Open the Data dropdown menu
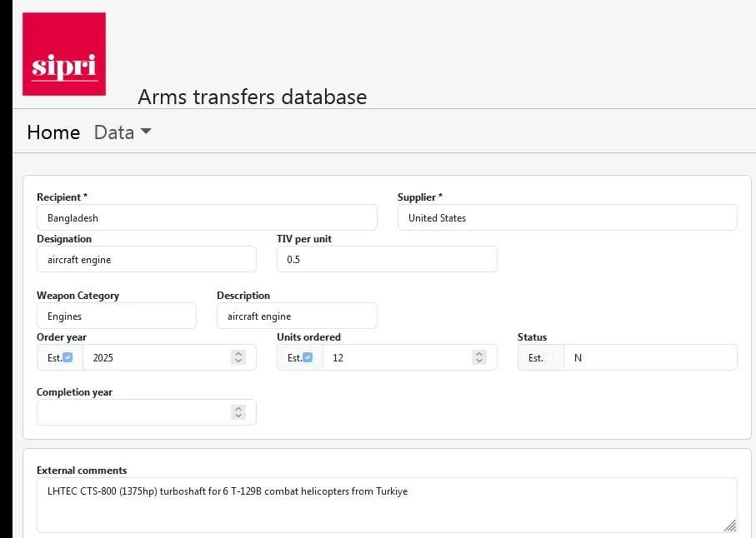The width and height of the screenshot is (756, 538). (x=123, y=132)
